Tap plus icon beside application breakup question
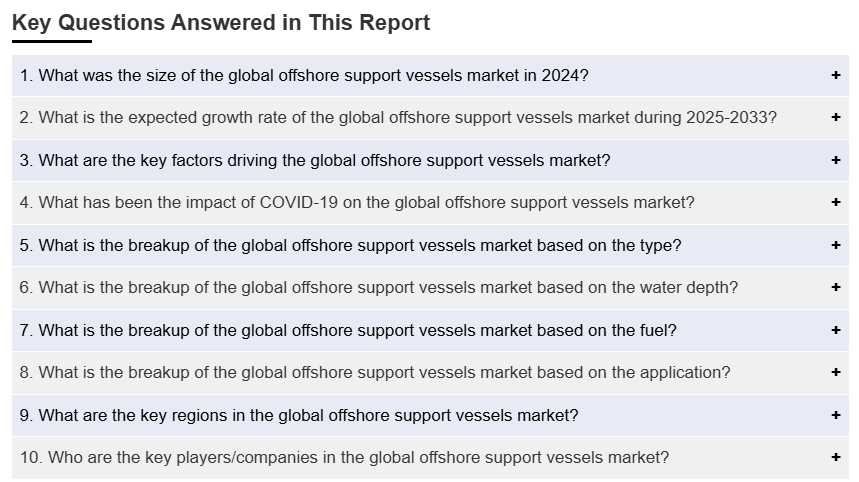859x482 pixels. coord(835,372)
